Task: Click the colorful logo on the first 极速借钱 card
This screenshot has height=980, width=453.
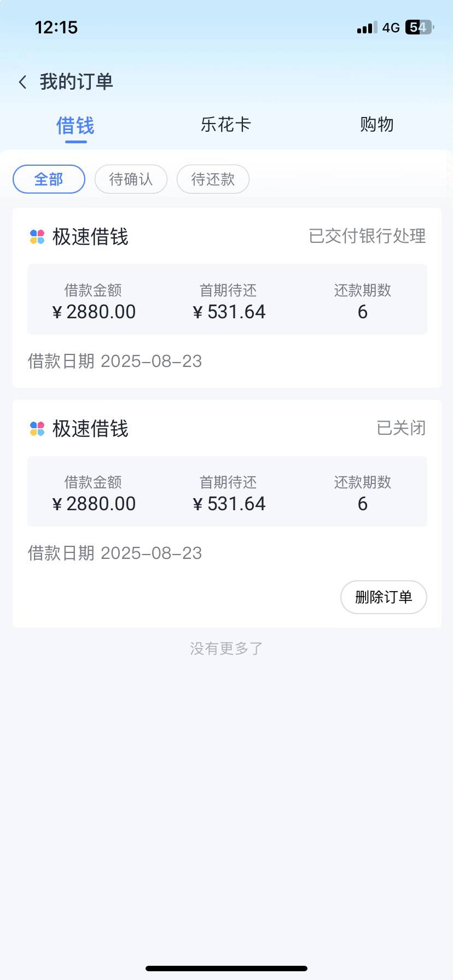Action: click(x=37, y=237)
